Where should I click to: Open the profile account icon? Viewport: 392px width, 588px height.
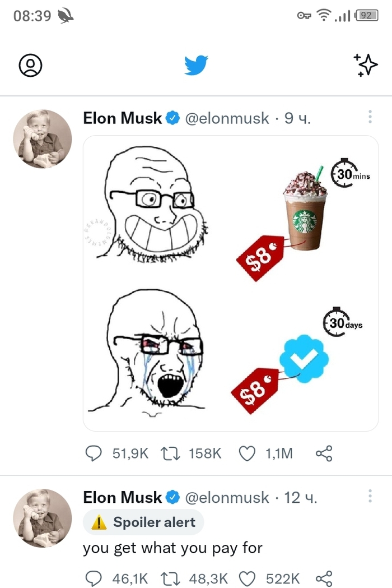click(31, 66)
